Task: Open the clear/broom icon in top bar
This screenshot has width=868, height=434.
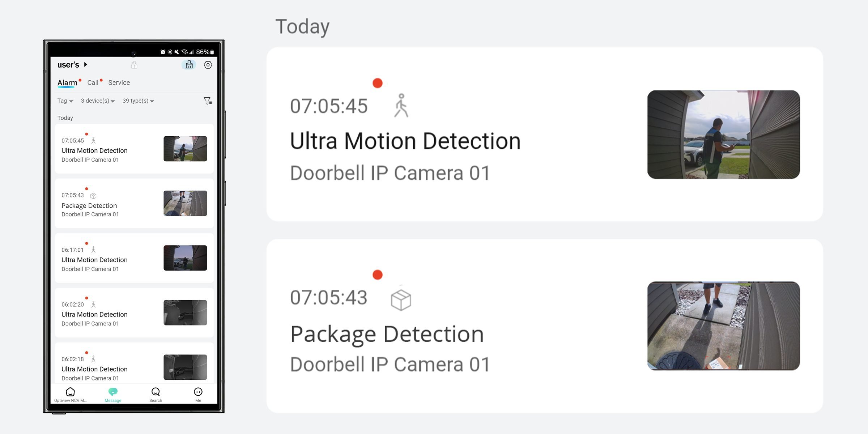Action: (x=189, y=65)
